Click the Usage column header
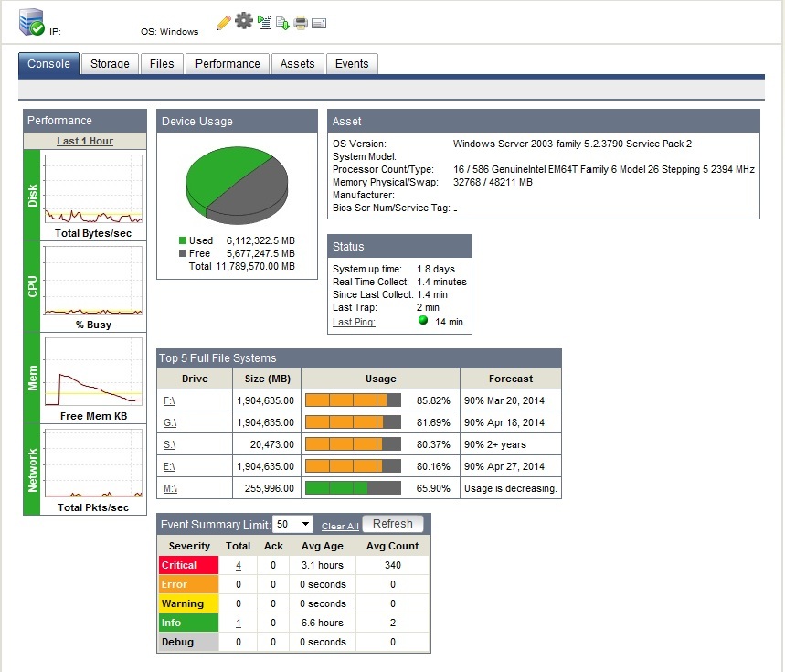 click(x=380, y=379)
